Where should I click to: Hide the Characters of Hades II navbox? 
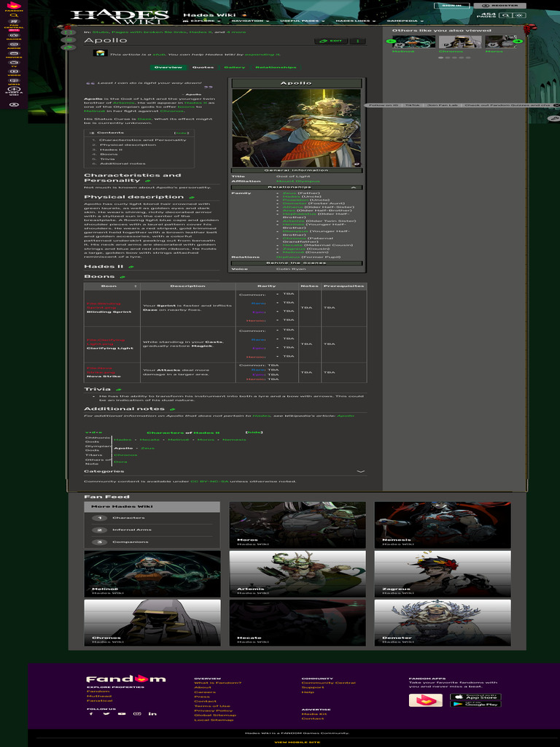(254, 432)
